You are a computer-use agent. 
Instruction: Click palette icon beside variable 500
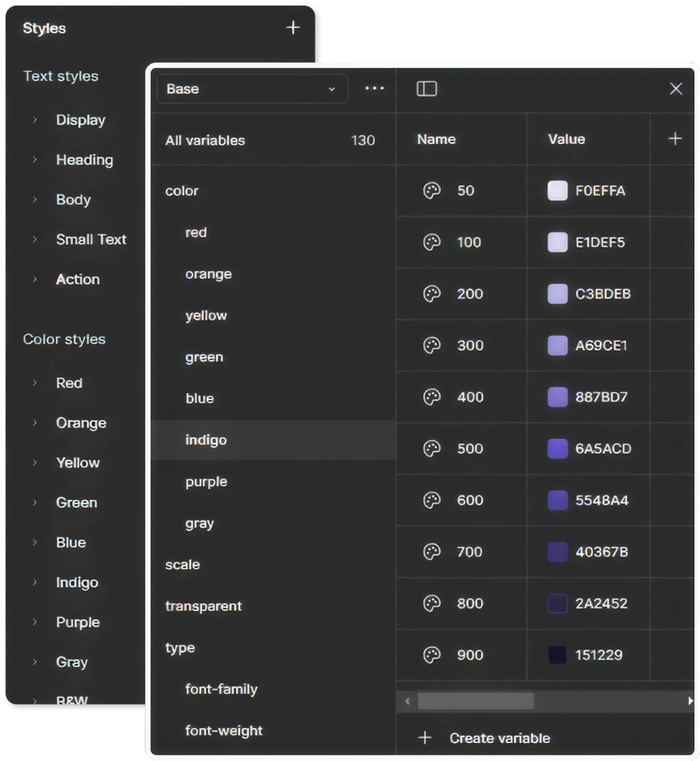tap(432, 449)
